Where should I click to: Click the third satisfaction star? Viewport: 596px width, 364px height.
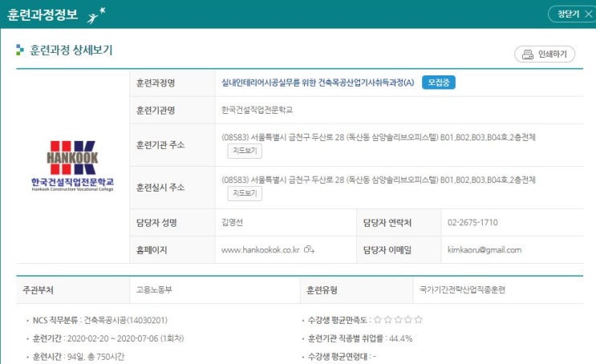pos(398,320)
